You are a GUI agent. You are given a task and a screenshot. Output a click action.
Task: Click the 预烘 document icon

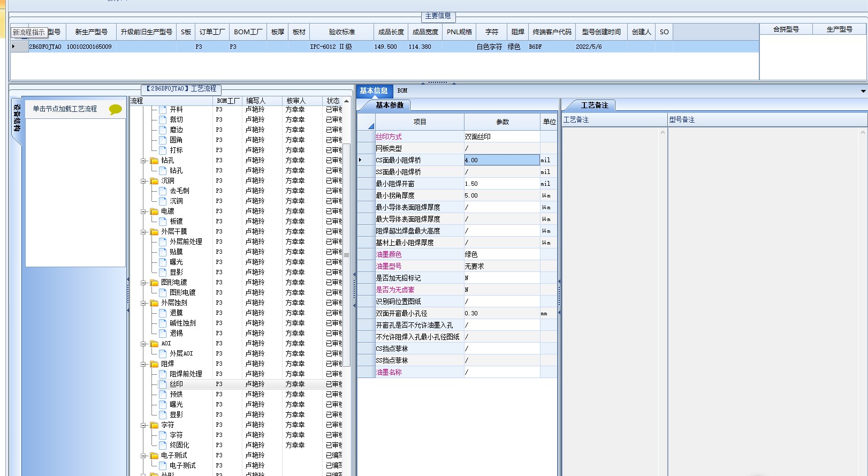point(163,394)
